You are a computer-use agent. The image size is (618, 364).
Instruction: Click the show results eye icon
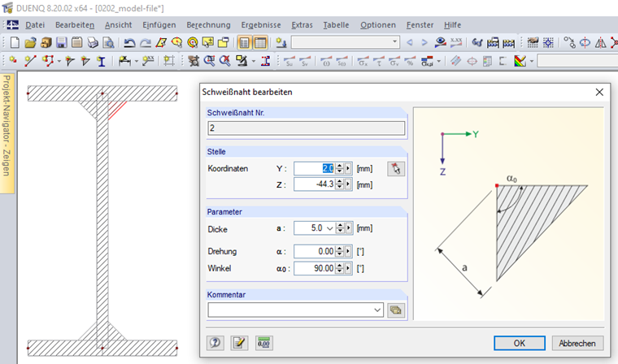click(440, 42)
